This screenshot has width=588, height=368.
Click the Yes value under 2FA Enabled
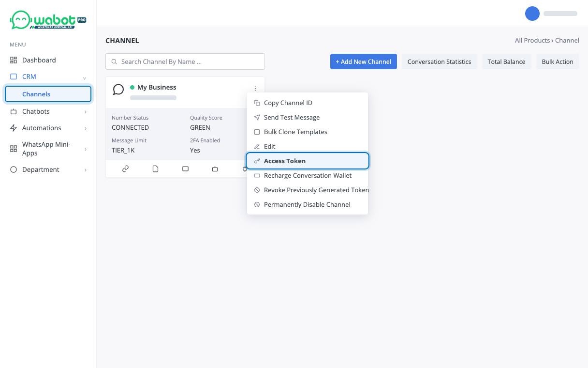[x=195, y=150]
